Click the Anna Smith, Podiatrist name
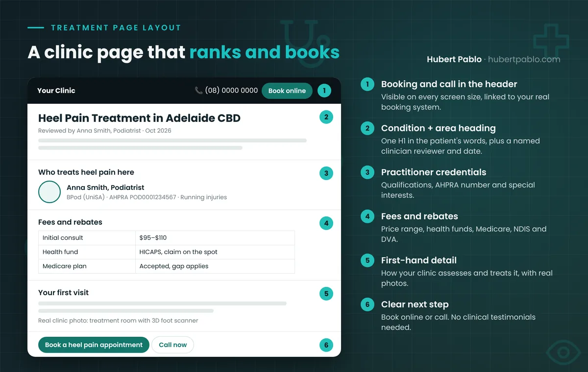 [105, 187]
